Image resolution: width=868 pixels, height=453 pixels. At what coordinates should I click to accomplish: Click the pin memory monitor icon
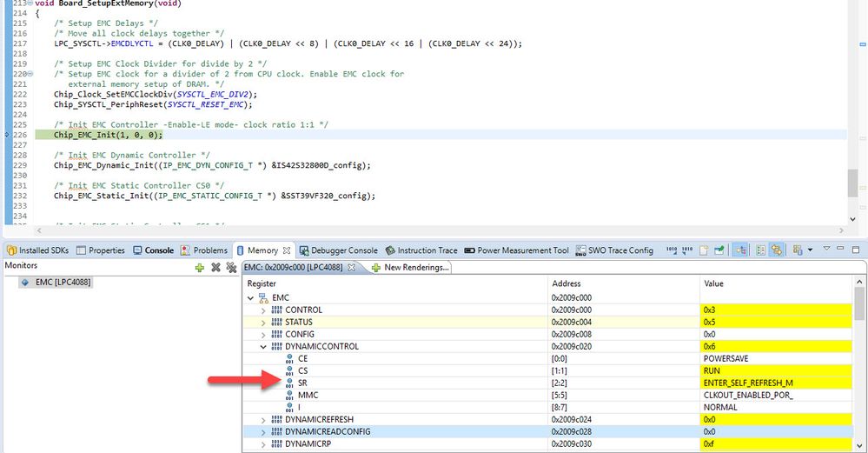[x=719, y=250]
